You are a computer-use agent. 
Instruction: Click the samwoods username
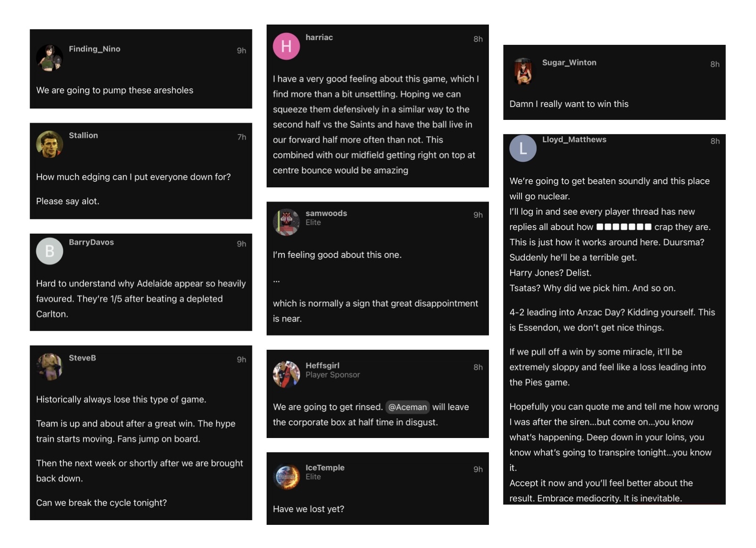pyautogui.click(x=326, y=213)
